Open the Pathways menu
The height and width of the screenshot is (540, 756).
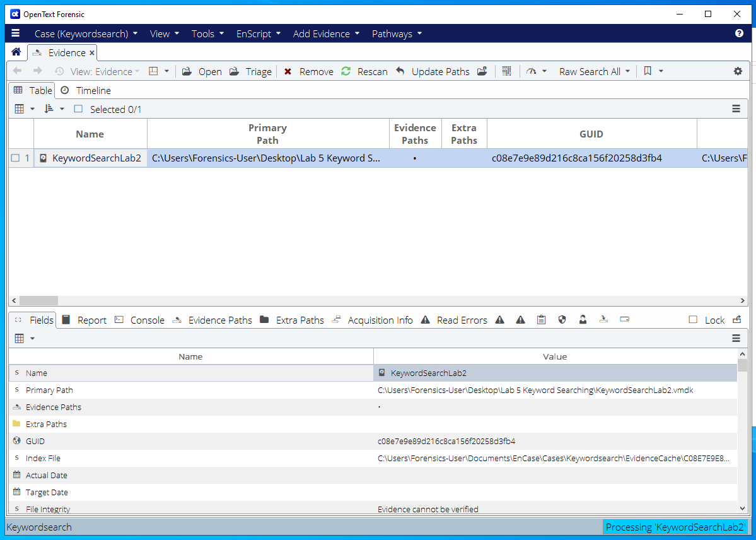click(x=397, y=34)
